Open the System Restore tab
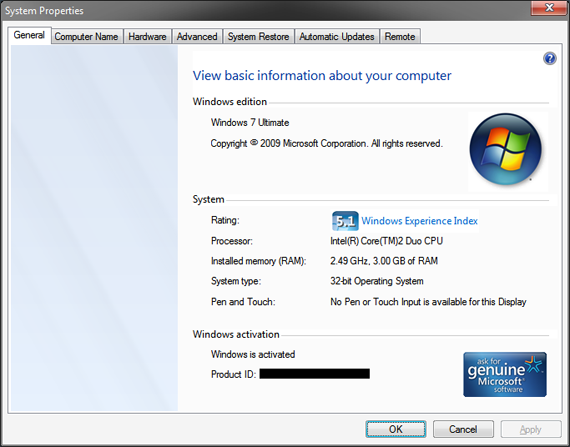 258,37
